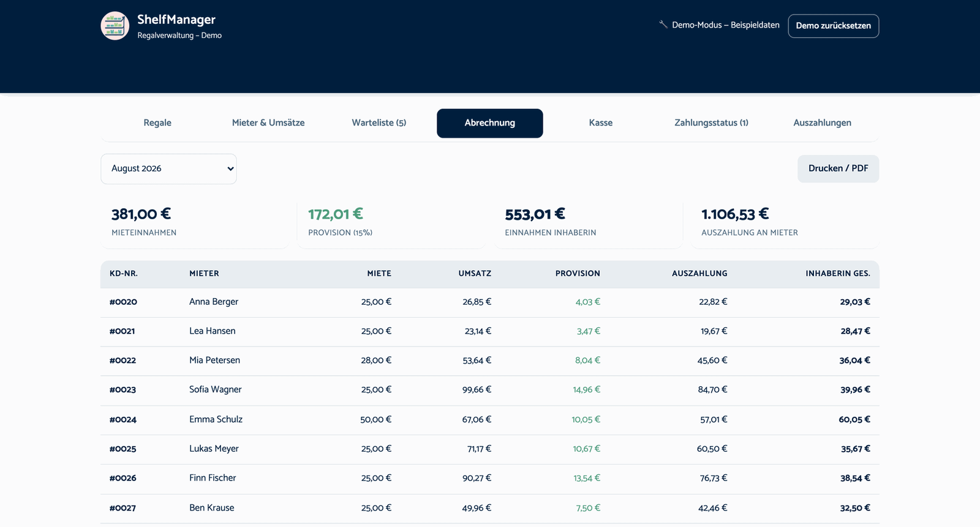Click the 1.106,53 € Auszahlung figure
980x527 pixels.
(x=735, y=214)
